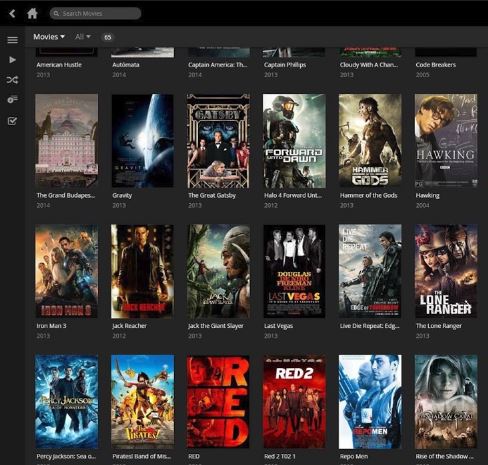The width and height of the screenshot is (488, 465).
Task: Open the Gravity poster
Action: pos(142,140)
